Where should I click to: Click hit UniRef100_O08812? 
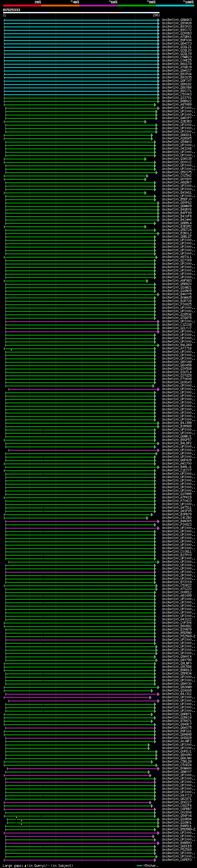point(176,592)
